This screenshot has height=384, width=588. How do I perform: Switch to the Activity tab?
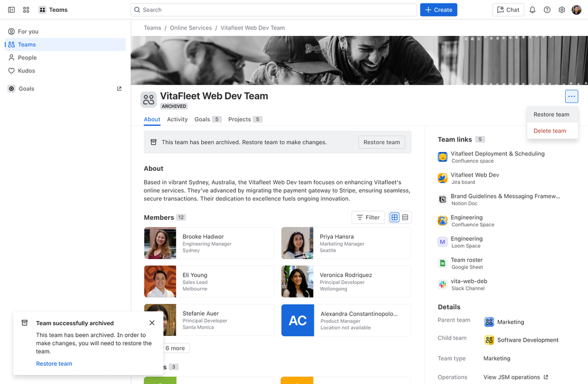(x=177, y=120)
